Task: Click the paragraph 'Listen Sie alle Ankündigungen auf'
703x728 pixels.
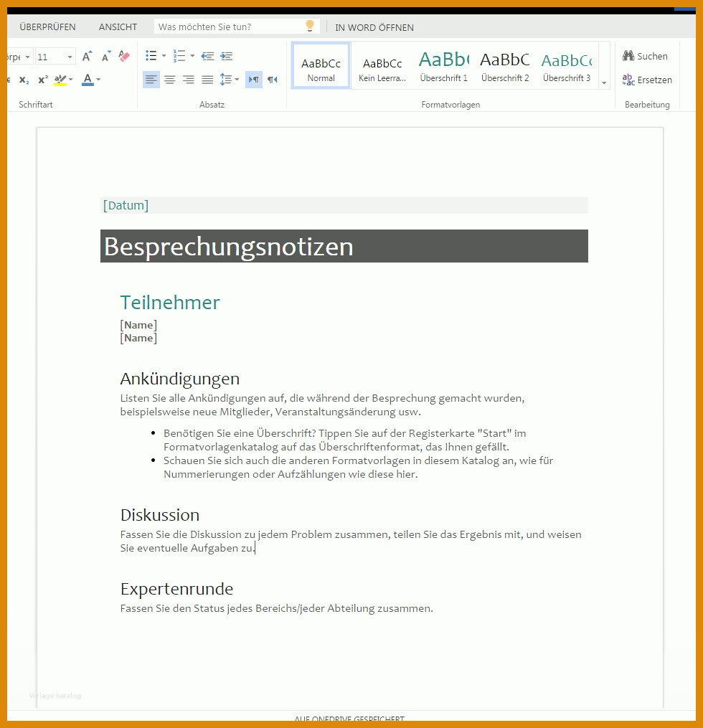Action: [x=322, y=405]
